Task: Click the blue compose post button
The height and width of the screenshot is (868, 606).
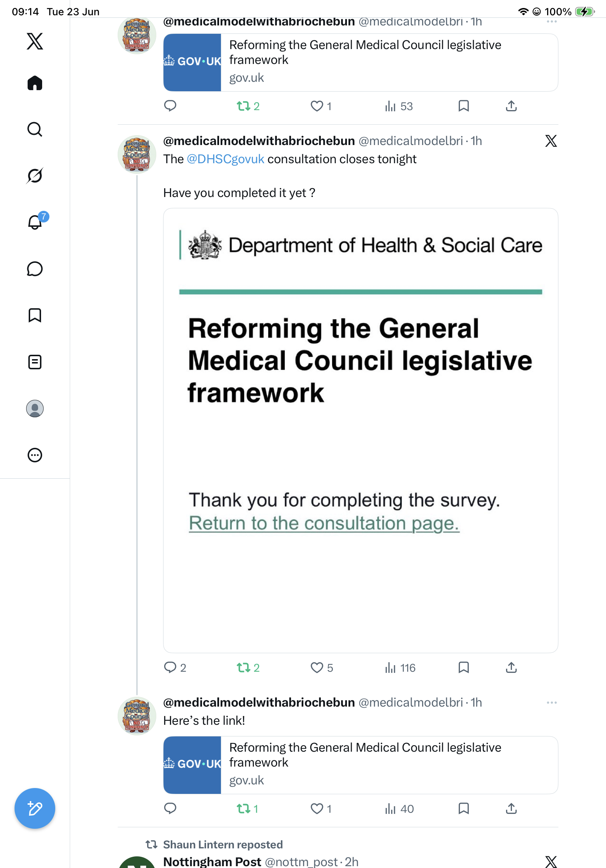Action: tap(35, 808)
